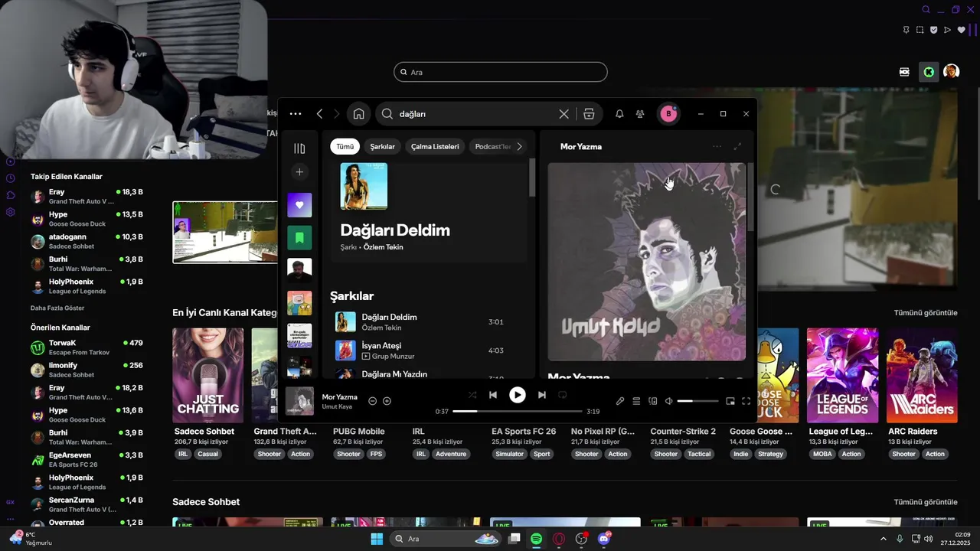This screenshot has width=980, height=551.
Task: Open Spotify notifications bell
Action: pos(619,114)
